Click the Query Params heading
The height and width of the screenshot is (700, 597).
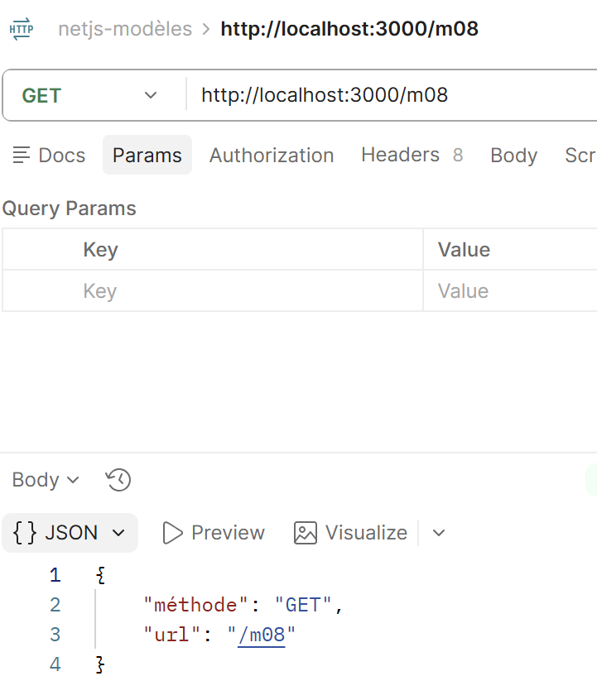pyautogui.click(x=70, y=209)
